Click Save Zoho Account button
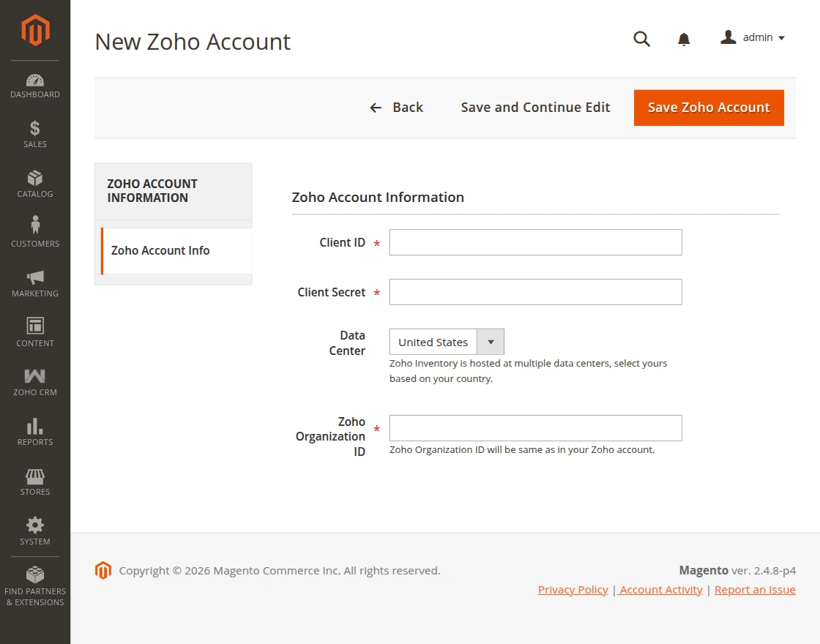 [x=709, y=108]
